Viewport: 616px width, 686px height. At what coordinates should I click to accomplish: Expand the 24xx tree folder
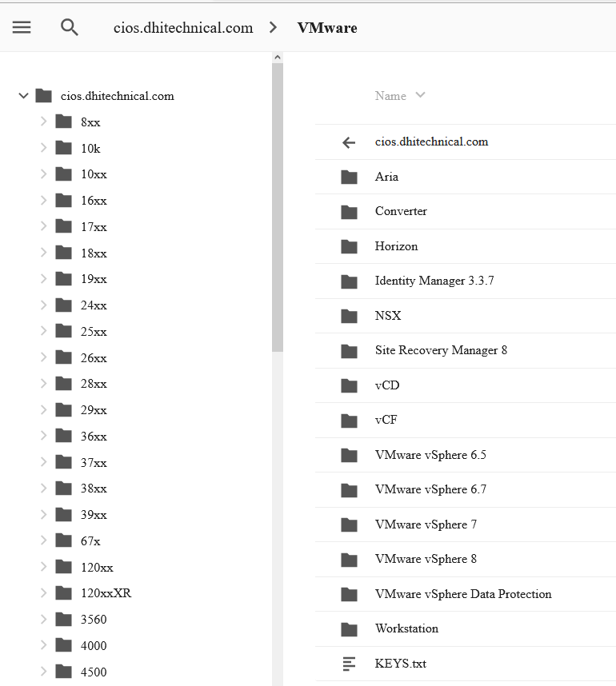pos(43,305)
